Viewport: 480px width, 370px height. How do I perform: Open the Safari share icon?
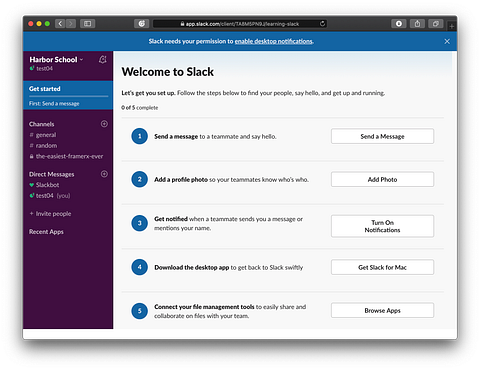coord(417,24)
